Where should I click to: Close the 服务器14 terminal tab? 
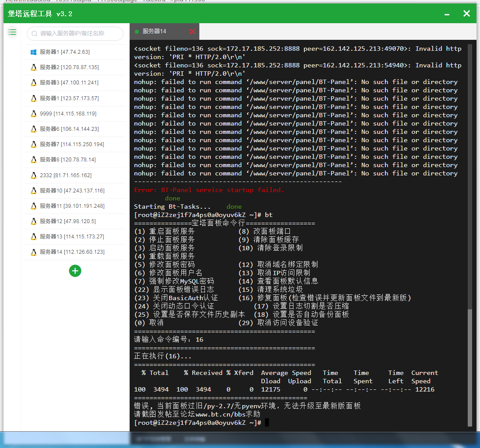pos(192,31)
